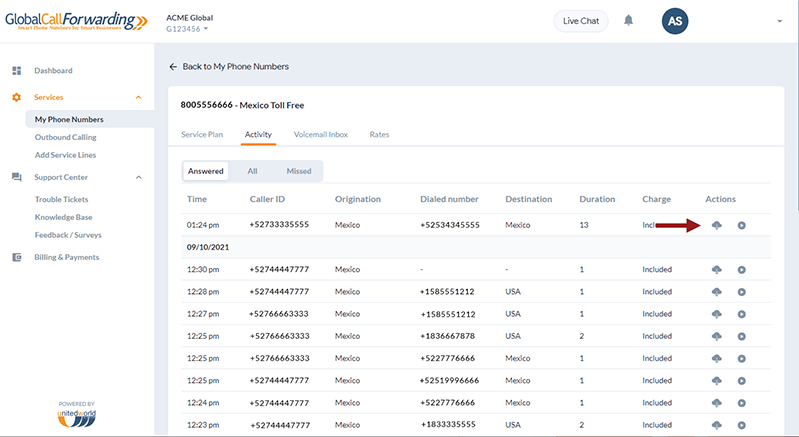Screen dimensions: 799x437
Task: Play recording of the 12:28 pm call
Action: click(x=741, y=292)
